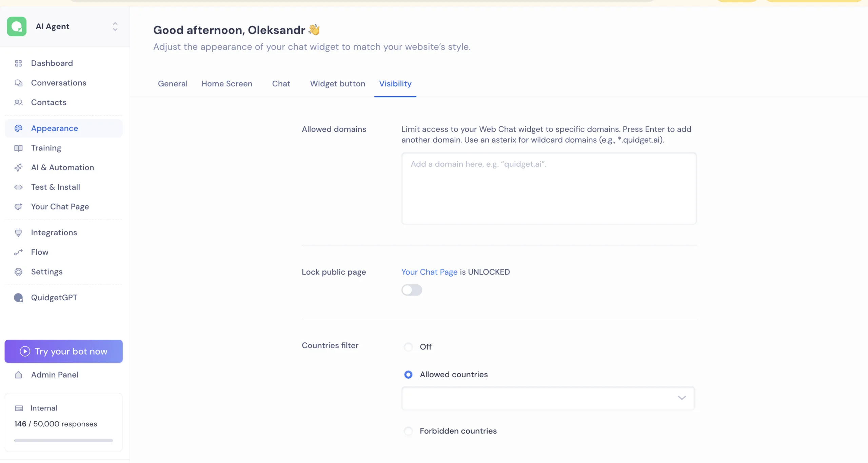This screenshot has height=463, width=868.
Task: Toggle the Lock public page switch
Action: click(x=412, y=290)
